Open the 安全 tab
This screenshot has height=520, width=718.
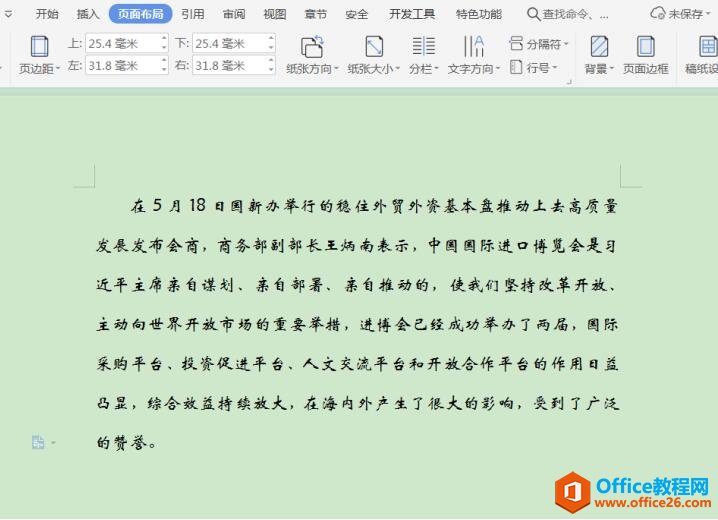(x=357, y=14)
